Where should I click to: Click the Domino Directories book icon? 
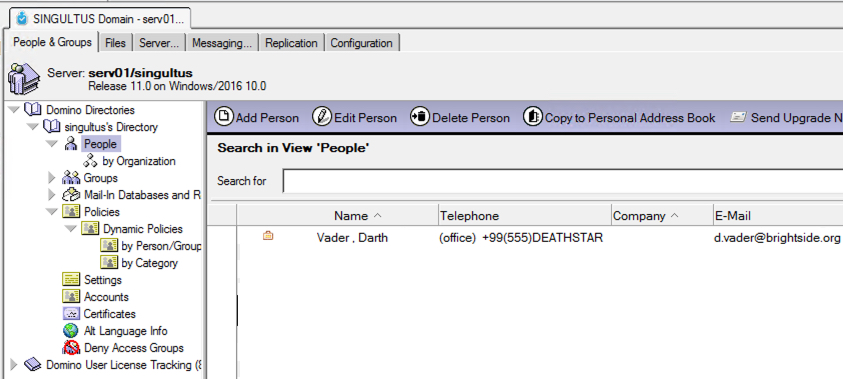(x=33, y=110)
